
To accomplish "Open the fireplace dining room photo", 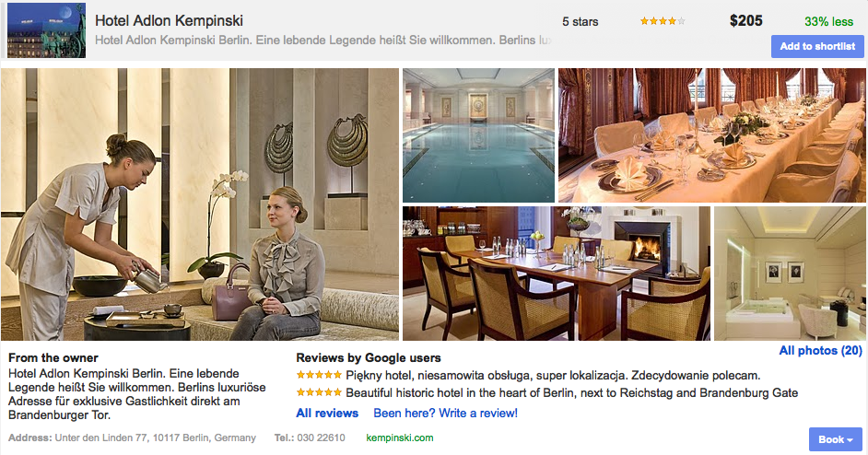I will [557, 274].
